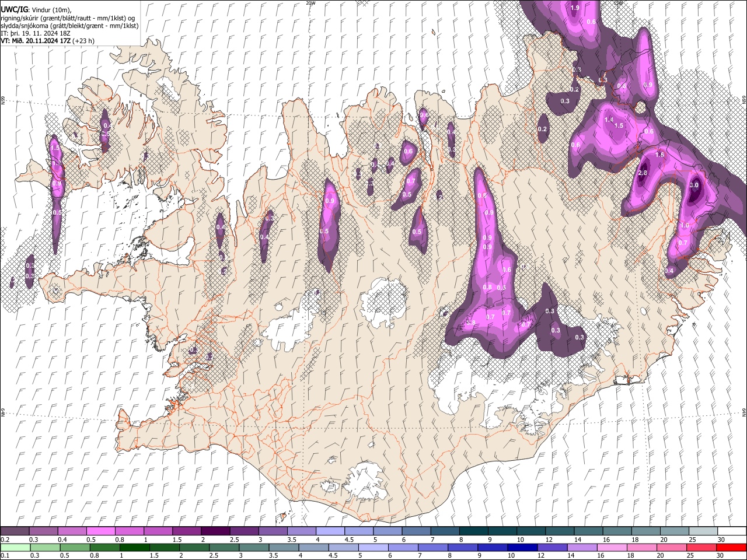Viewport: 747px width, 560px height.
Task: Pick the bright red swatch labeled 30
Action: (731, 547)
